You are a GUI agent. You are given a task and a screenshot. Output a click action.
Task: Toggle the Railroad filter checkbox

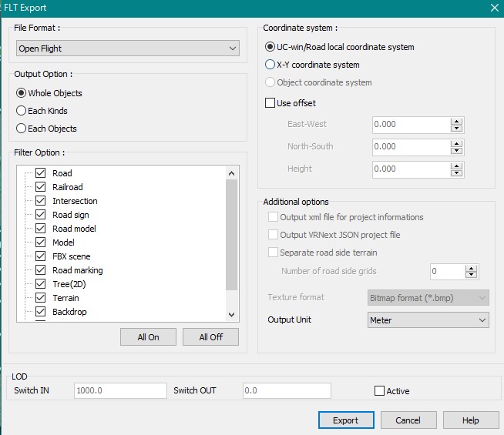point(41,187)
